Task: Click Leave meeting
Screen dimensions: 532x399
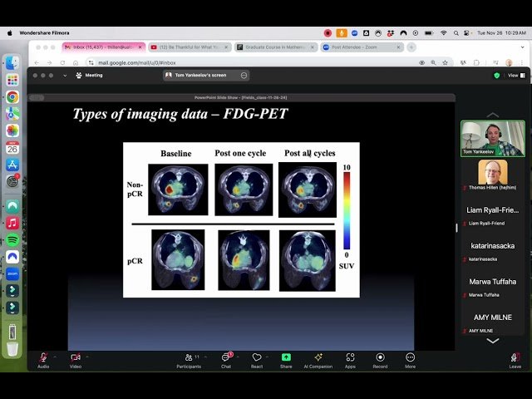Action: (515, 358)
